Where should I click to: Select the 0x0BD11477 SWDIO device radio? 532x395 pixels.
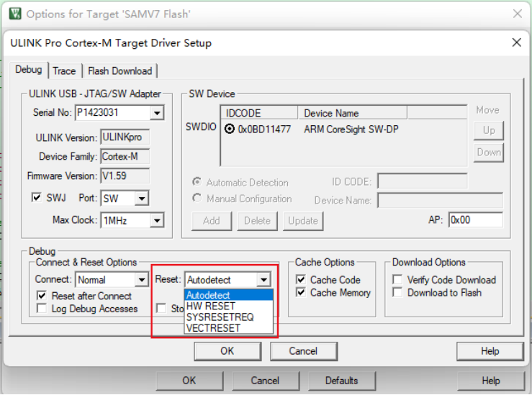[x=230, y=130]
